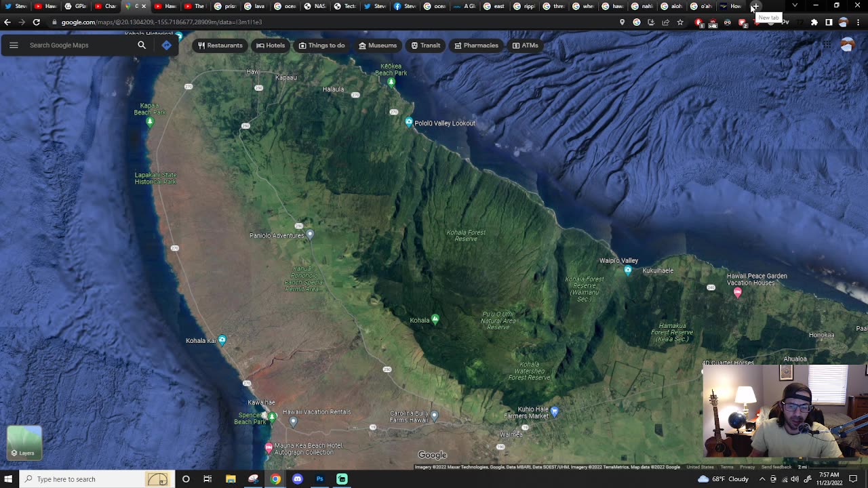Open the tab search chevron dropdown
This screenshot has height=488, width=868.
point(795,5)
